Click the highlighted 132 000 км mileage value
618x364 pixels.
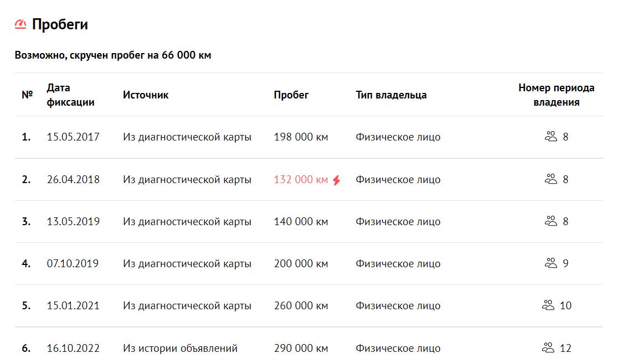coord(301,179)
